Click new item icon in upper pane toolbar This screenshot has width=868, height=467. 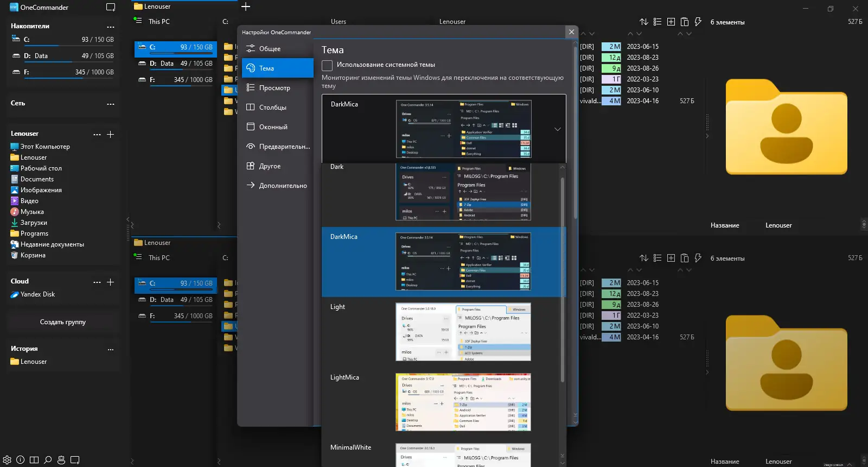671,22
